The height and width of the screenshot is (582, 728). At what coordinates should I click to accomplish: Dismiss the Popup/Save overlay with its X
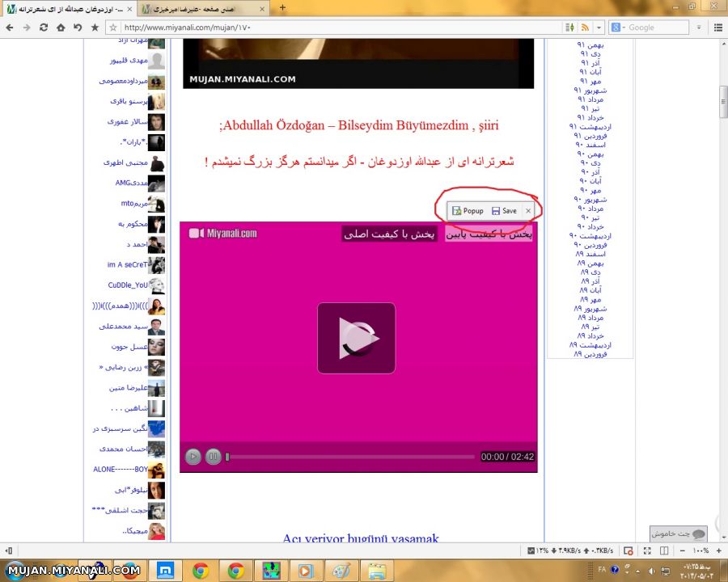(x=528, y=211)
